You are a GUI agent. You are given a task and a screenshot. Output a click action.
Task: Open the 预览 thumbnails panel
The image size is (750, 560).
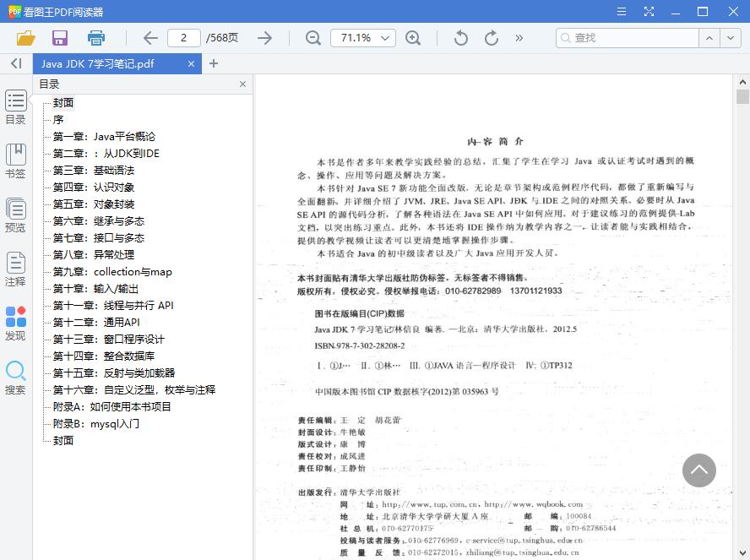tap(15, 215)
